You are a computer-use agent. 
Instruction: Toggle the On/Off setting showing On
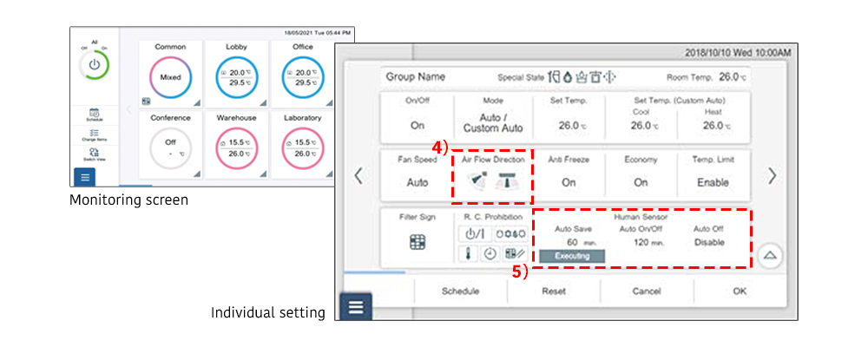pos(418,125)
